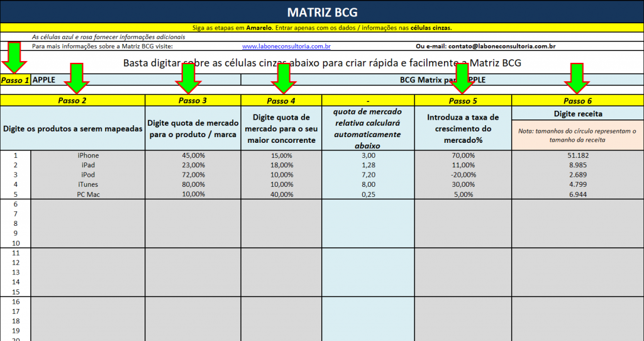Click the Passo 5 header cell
Screen dimensions: 644x341
pos(464,101)
